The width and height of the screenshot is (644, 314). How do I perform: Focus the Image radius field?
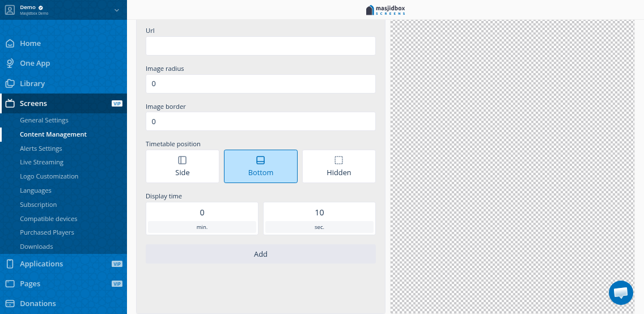coord(261,84)
